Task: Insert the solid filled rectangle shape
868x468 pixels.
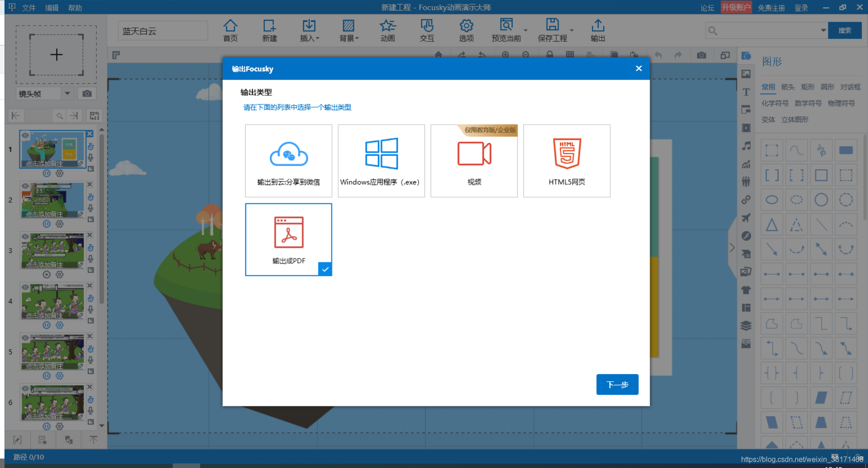Action: 846,150
